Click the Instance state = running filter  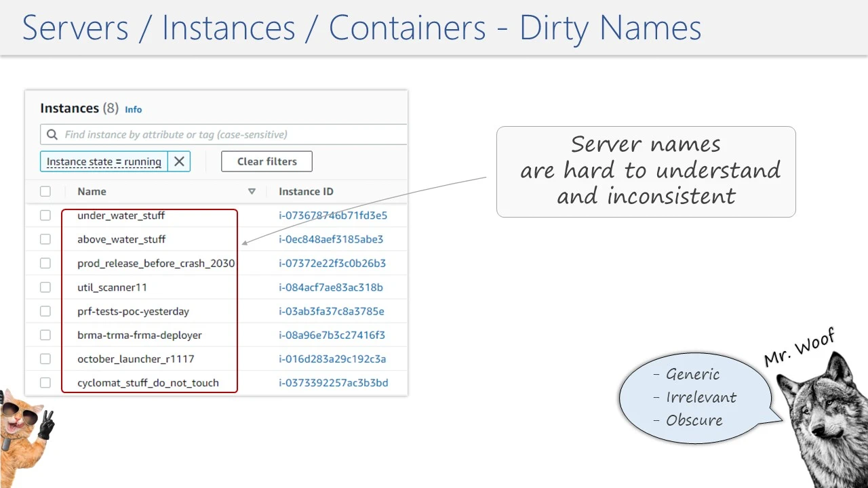(104, 162)
